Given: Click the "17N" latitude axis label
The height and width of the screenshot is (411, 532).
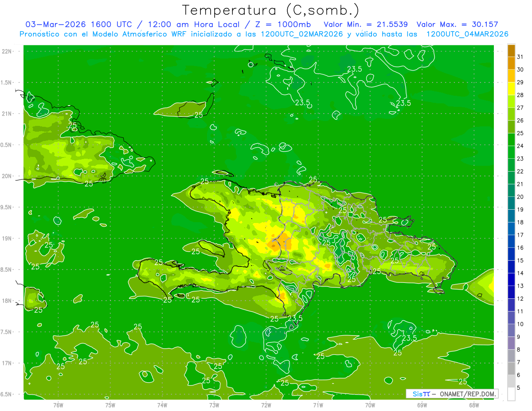Looking at the screenshot, I should coord(7,363).
